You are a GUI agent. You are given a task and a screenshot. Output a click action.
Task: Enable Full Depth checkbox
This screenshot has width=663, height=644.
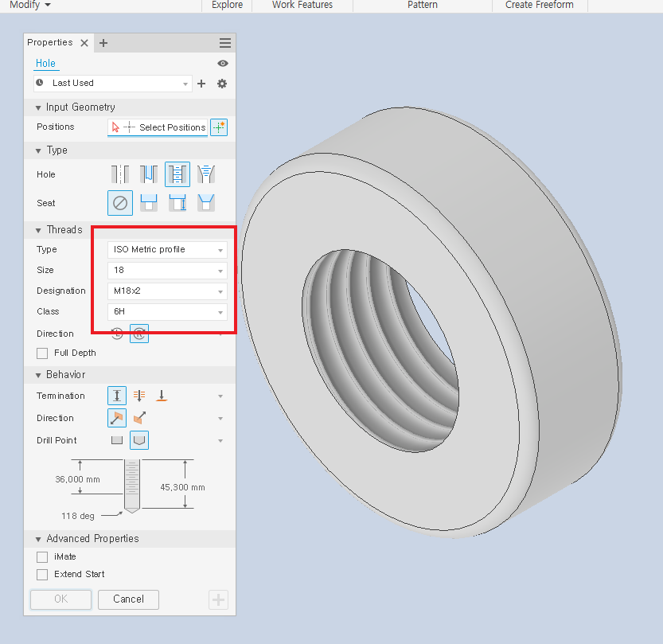pos(42,353)
